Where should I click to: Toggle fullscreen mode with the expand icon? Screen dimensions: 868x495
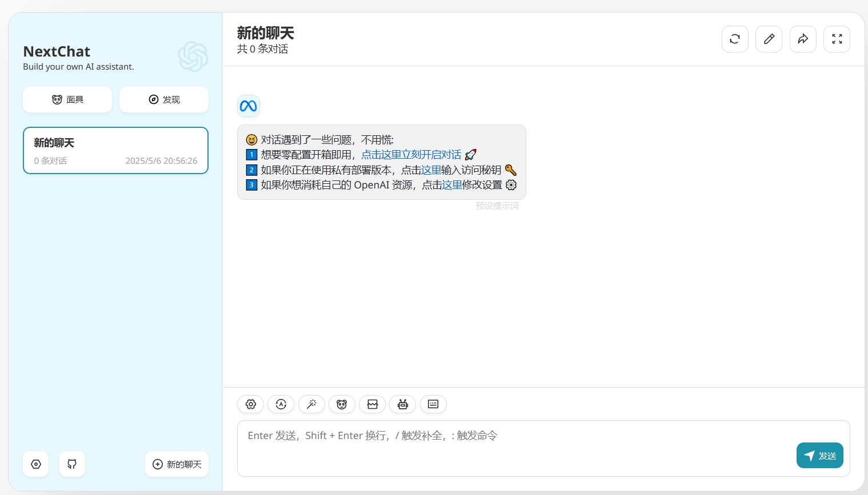[837, 39]
